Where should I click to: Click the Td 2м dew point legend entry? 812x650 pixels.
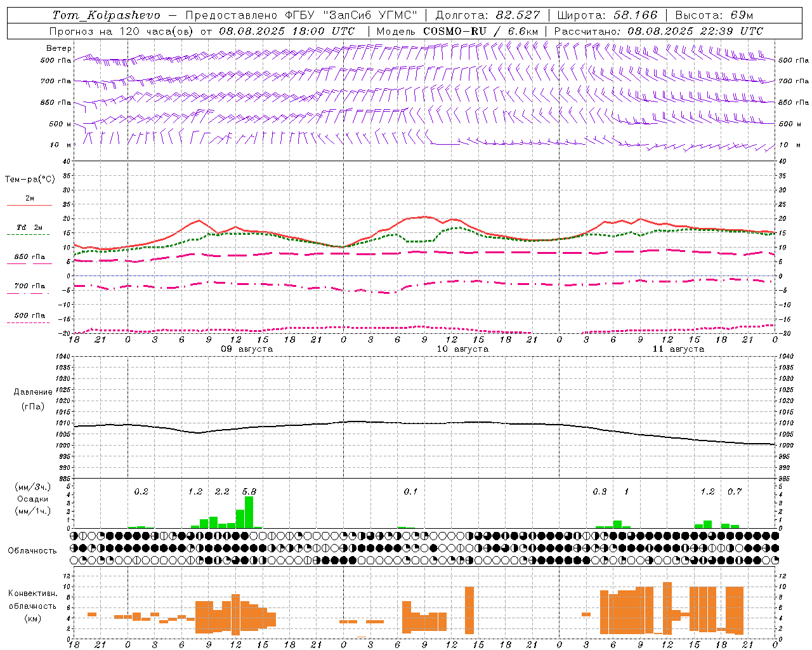click(30, 227)
